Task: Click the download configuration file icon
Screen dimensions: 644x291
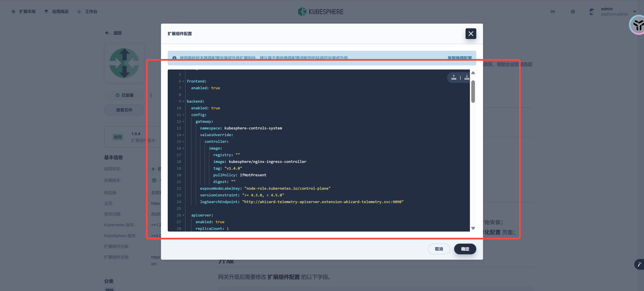Action: point(467,78)
